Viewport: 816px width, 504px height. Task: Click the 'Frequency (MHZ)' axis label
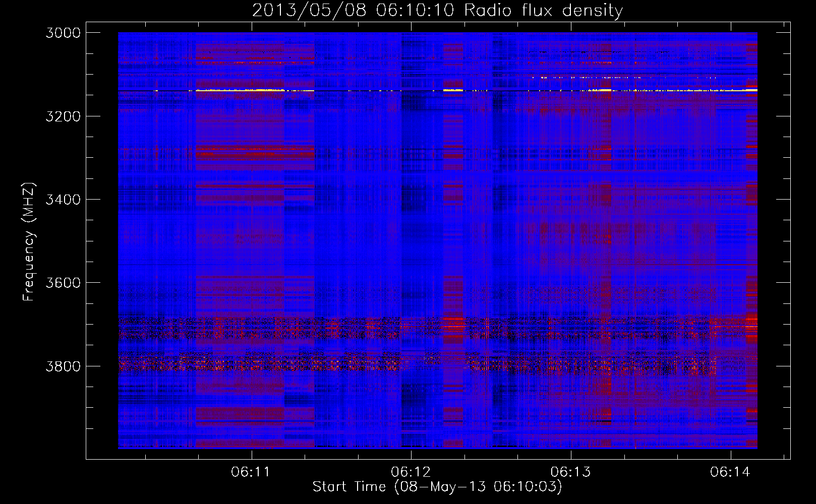pos(29,242)
